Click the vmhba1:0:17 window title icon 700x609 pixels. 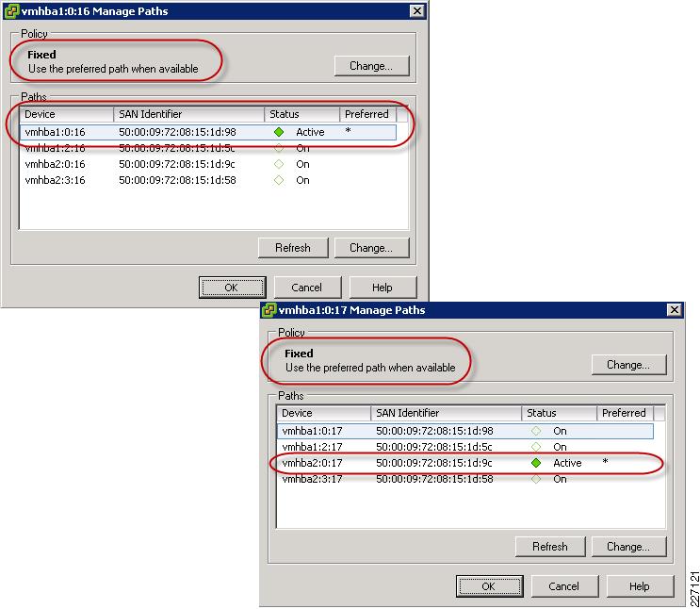tap(269, 309)
